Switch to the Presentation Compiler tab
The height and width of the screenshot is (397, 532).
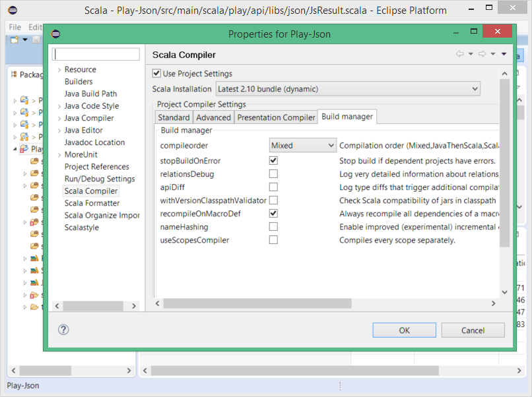click(x=276, y=117)
